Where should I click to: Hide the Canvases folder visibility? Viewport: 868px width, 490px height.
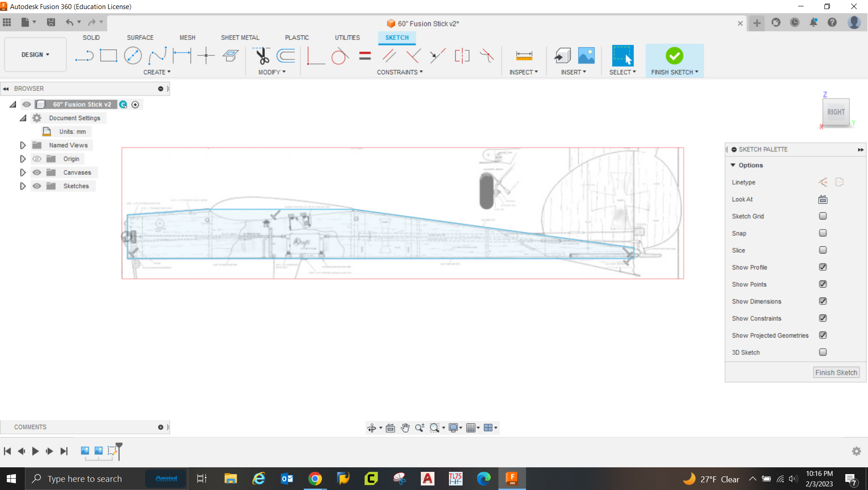37,172
